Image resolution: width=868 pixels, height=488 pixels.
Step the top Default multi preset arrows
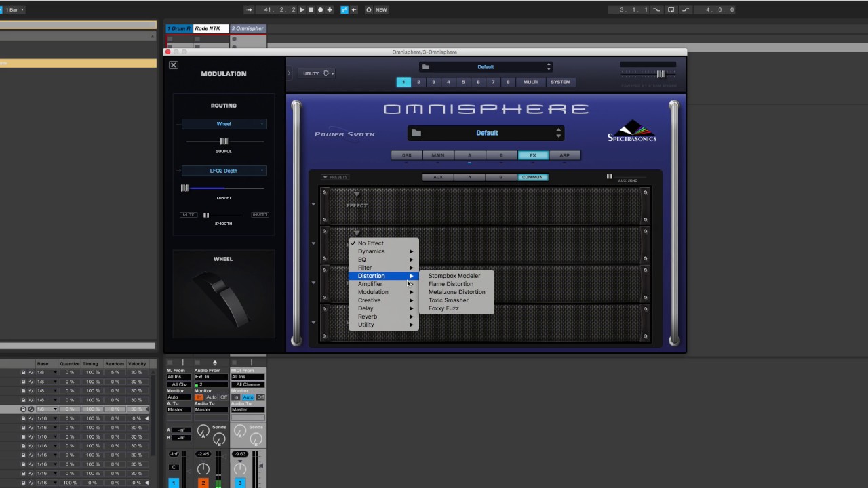549,67
